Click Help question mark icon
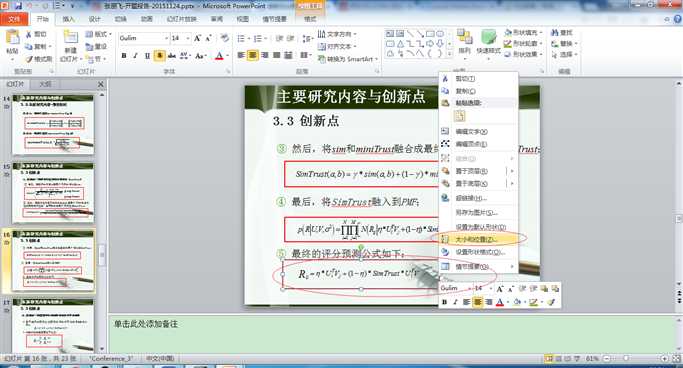 tap(677, 19)
